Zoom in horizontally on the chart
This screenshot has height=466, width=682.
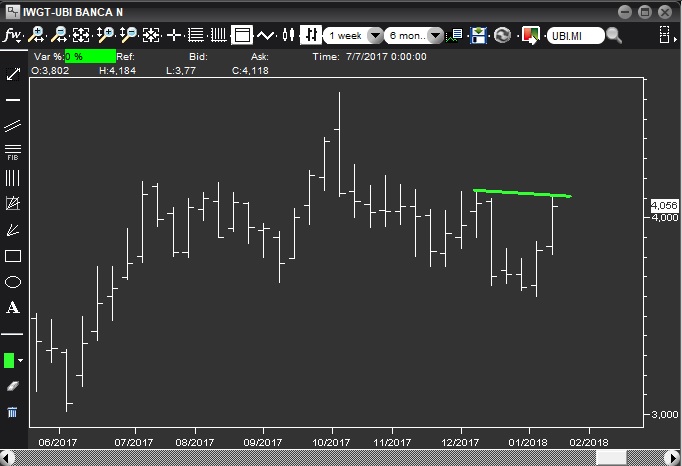tap(36, 35)
